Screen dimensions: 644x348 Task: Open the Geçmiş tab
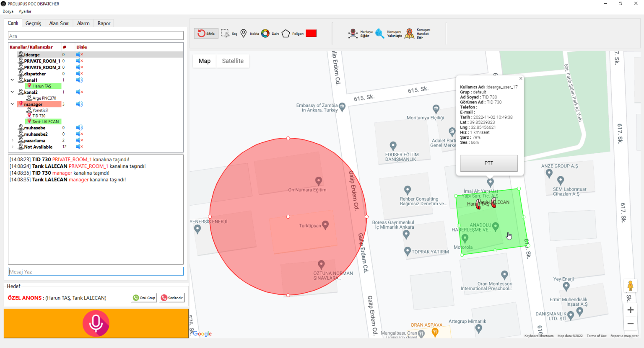pos(33,23)
